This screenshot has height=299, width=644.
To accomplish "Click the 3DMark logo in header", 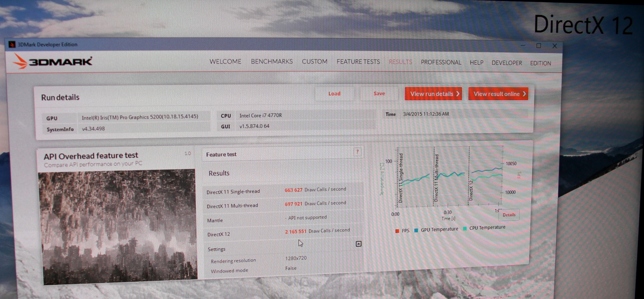I will [x=53, y=61].
